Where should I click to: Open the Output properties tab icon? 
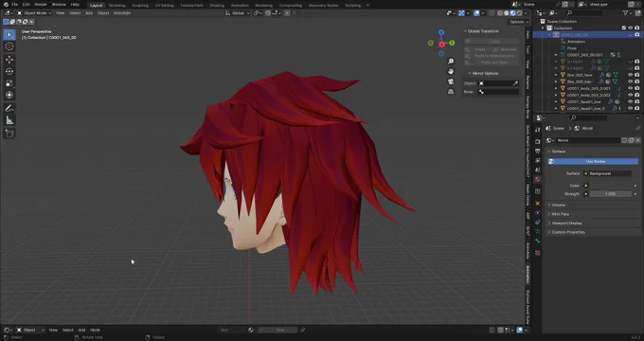tap(538, 152)
